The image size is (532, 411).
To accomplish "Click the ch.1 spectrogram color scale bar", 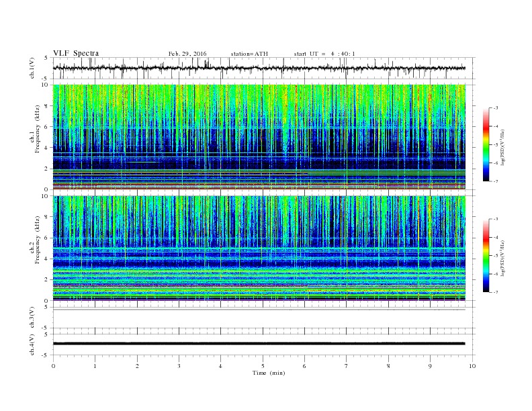I will point(486,144).
